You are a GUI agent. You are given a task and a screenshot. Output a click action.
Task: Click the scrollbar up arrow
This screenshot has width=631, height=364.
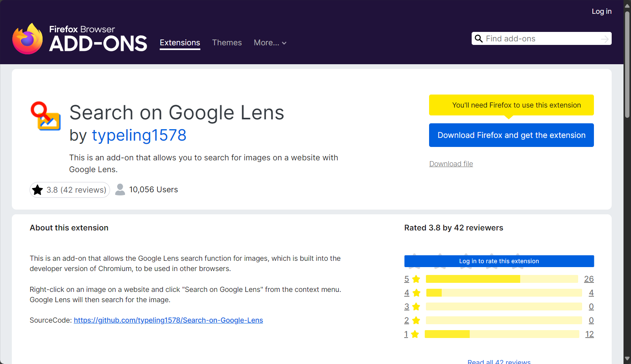point(627,6)
